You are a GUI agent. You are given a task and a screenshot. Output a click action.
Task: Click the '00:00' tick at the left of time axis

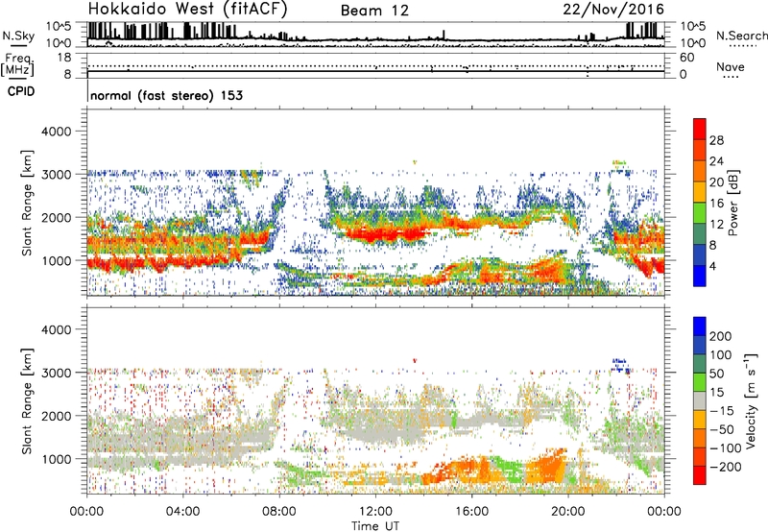click(86, 512)
